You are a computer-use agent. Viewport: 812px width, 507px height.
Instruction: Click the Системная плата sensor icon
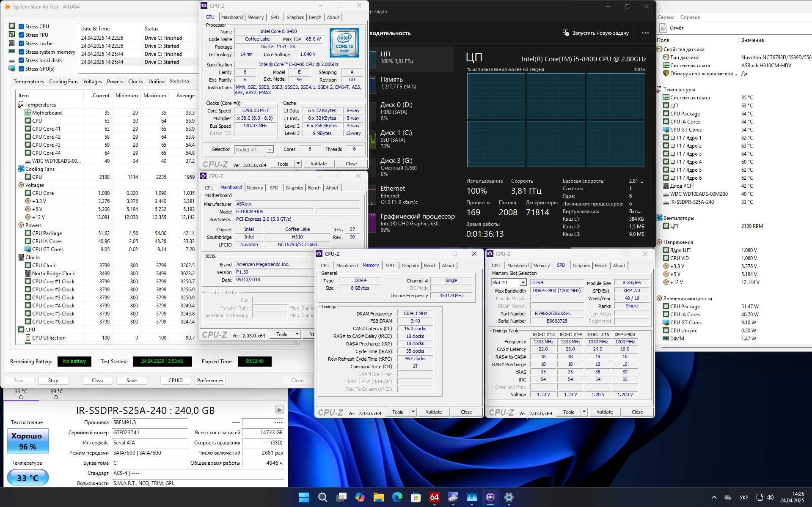point(666,65)
